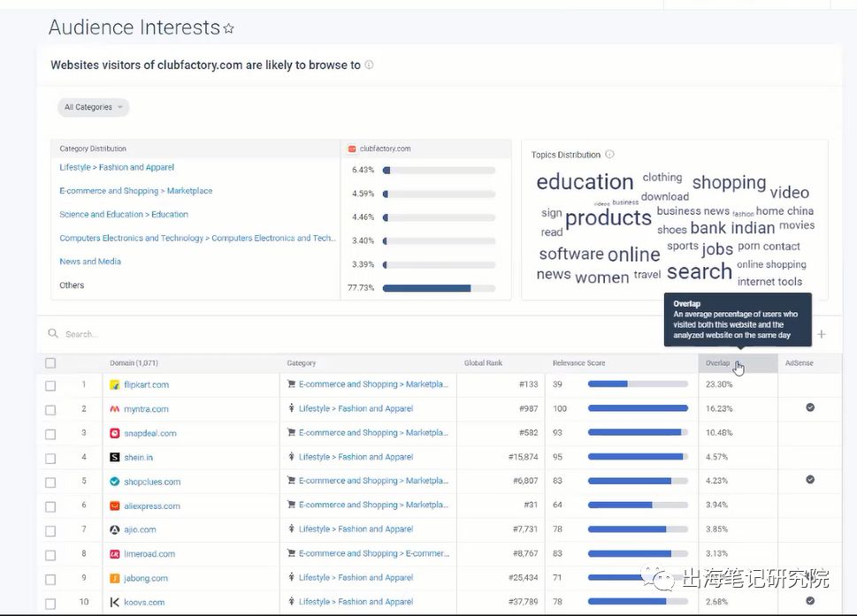Click the Category column header
The width and height of the screenshot is (857, 616).
(x=302, y=363)
